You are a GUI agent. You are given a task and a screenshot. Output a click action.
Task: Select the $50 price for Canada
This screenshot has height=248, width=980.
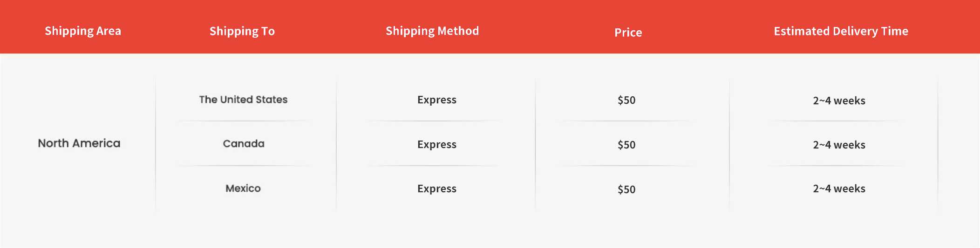pos(626,145)
